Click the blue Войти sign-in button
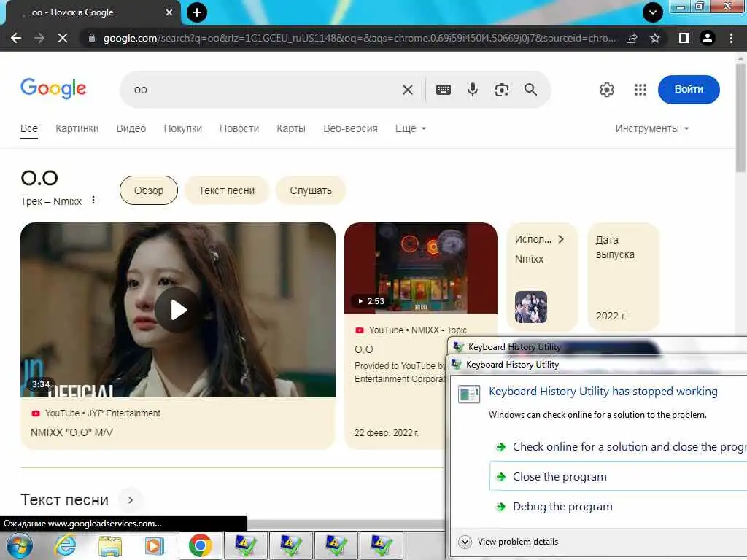 tap(689, 90)
